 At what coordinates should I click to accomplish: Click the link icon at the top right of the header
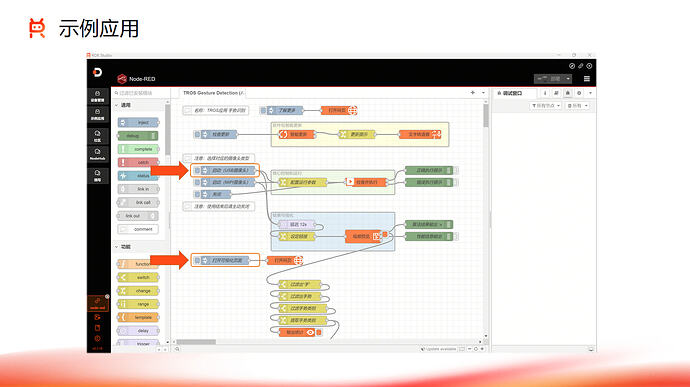[580, 66]
